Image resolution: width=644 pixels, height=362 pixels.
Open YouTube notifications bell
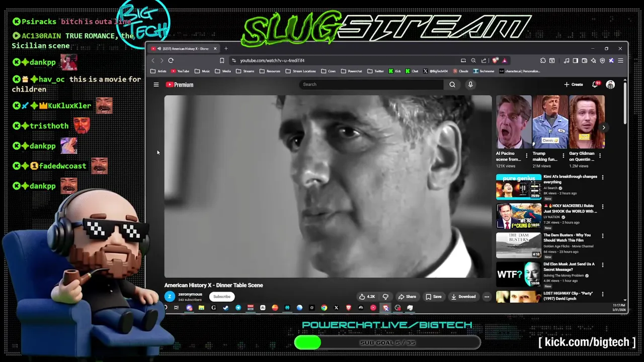(x=596, y=84)
